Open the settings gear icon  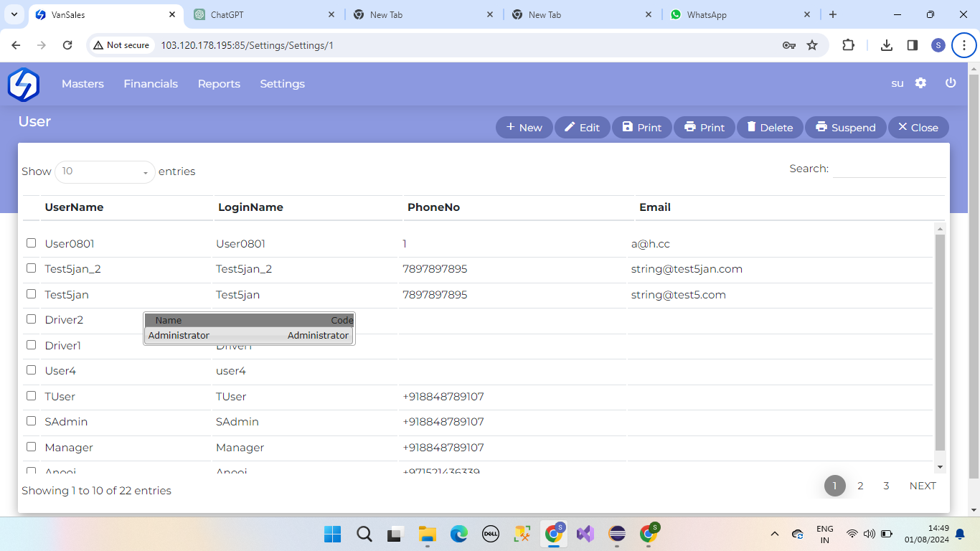(920, 83)
